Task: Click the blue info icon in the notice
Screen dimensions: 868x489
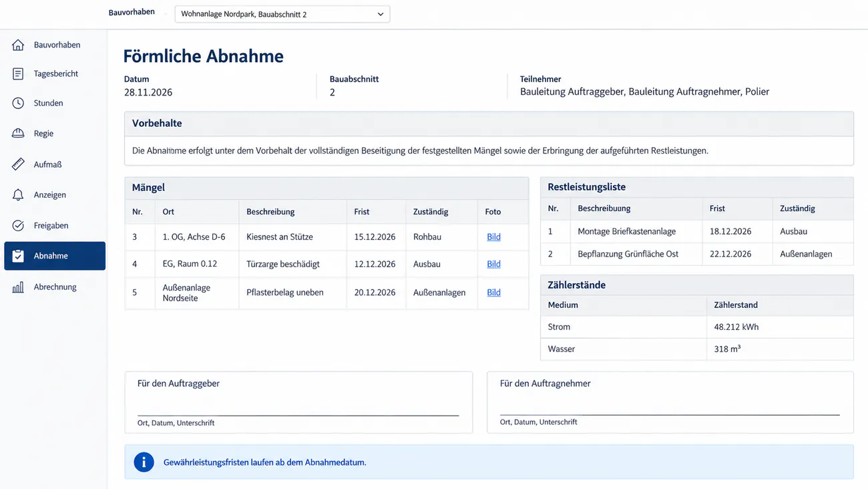Action: 144,462
